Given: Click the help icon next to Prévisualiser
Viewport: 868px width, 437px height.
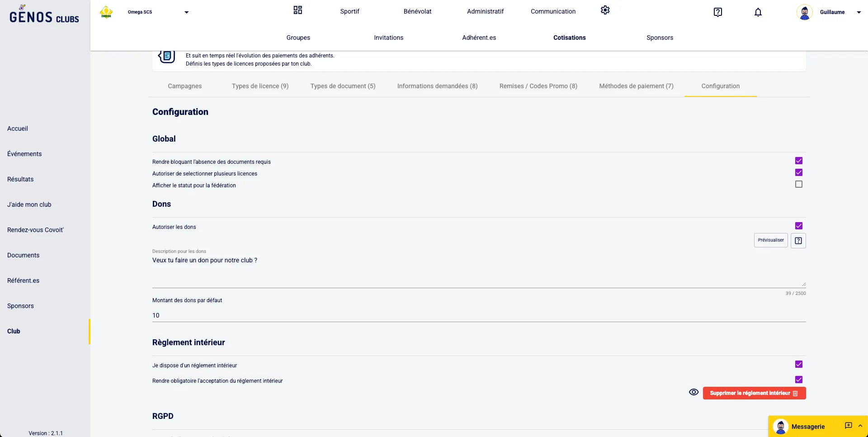Looking at the screenshot, I should (x=798, y=241).
